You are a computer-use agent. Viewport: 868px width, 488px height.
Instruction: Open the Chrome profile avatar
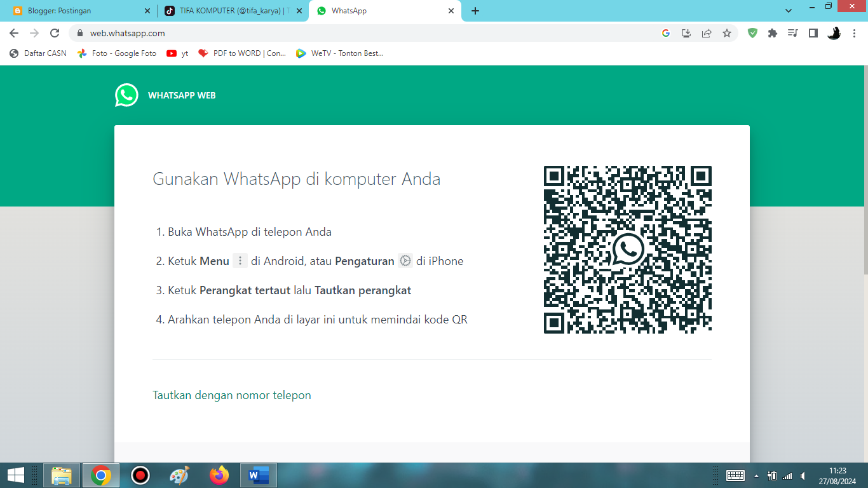tap(834, 33)
